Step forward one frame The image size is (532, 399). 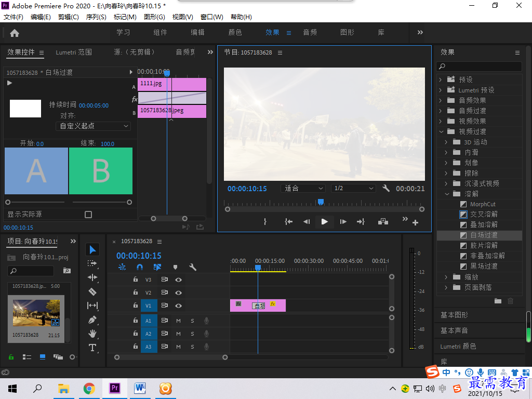(343, 221)
